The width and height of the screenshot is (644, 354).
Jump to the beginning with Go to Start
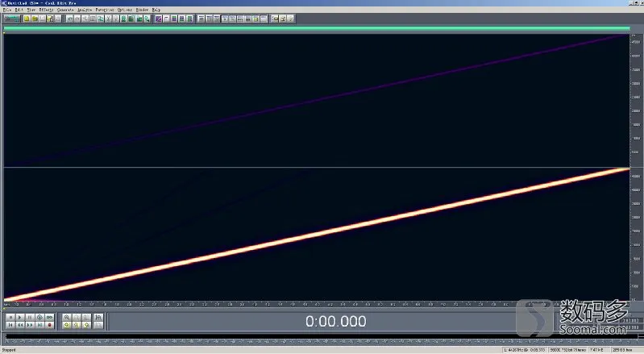[10, 325]
